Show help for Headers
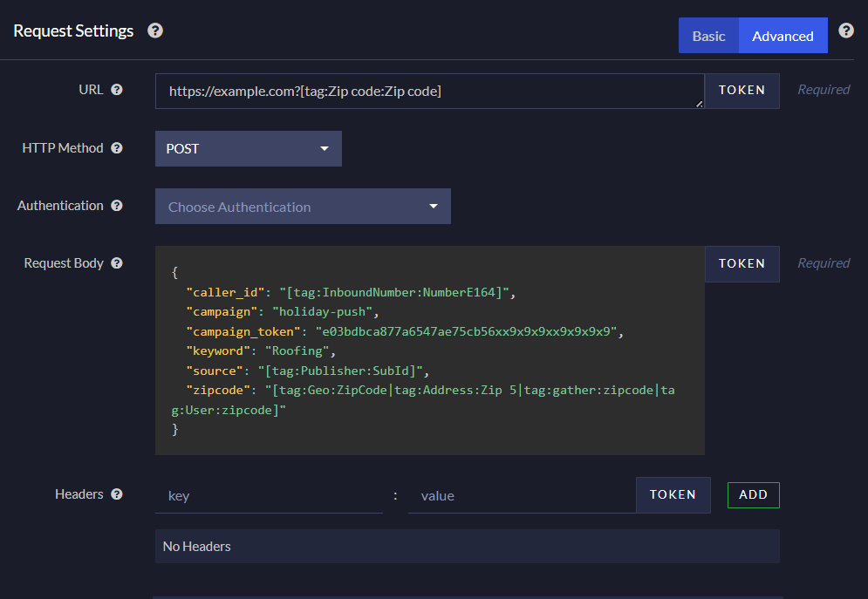Viewport: 868px width, 599px height. coord(116,493)
